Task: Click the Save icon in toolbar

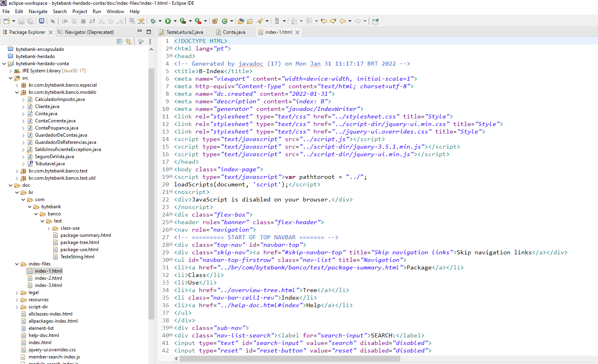Action: coord(21,21)
